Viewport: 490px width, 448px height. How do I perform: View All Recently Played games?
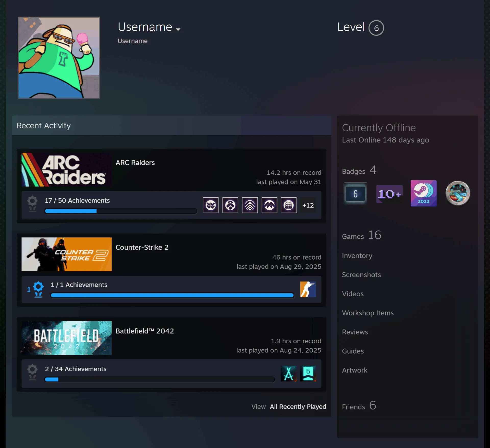pyautogui.click(x=298, y=406)
